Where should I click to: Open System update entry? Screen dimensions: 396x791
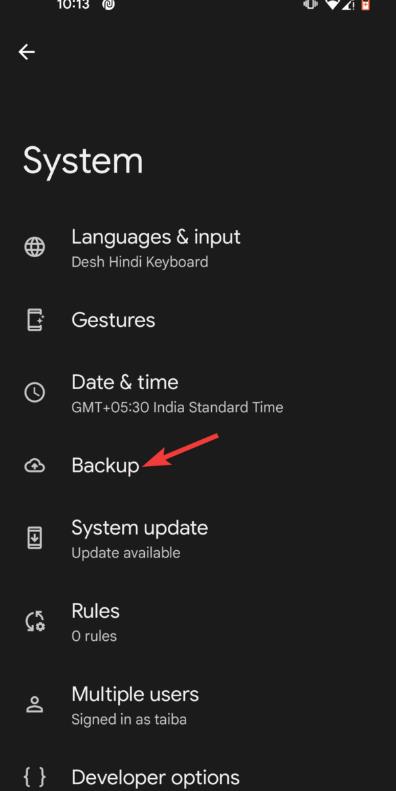point(198,538)
